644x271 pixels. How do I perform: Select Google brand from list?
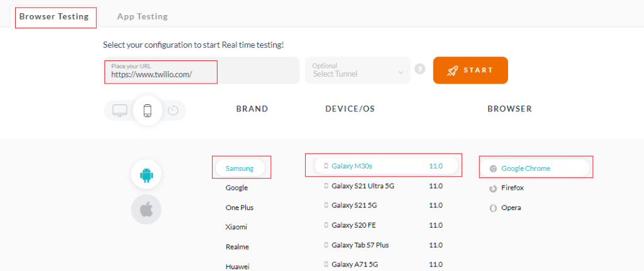click(237, 188)
